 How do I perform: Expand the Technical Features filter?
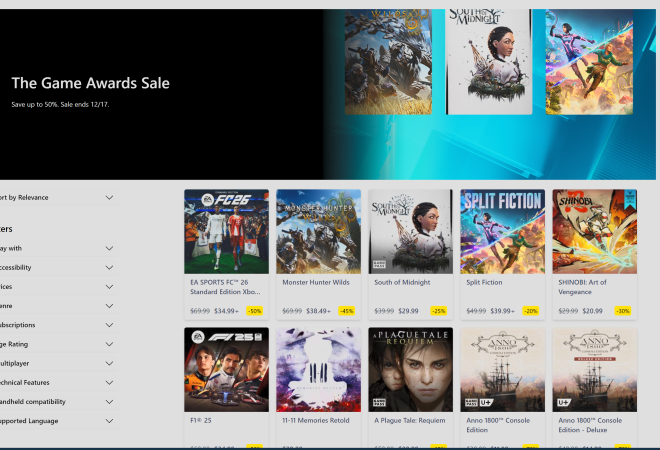tap(109, 382)
